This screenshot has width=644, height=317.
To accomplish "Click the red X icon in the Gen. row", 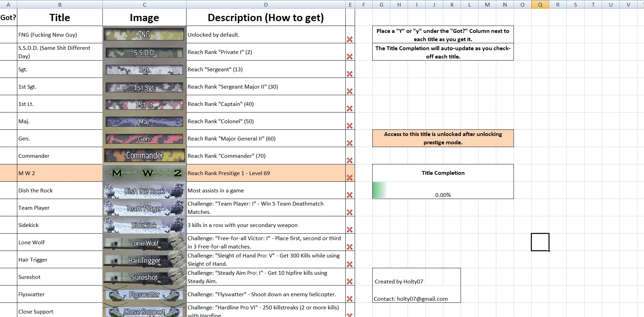I will tap(350, 143).
